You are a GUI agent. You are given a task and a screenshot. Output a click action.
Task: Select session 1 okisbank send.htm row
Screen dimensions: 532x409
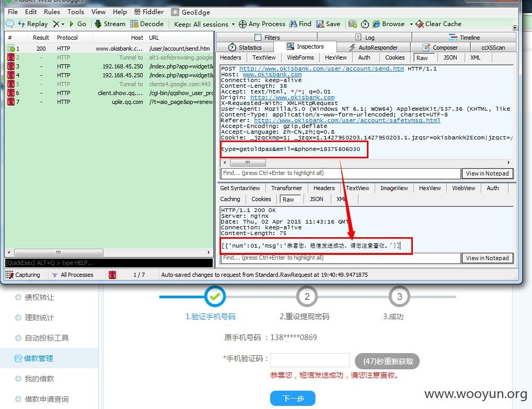(x=109, y=49)
